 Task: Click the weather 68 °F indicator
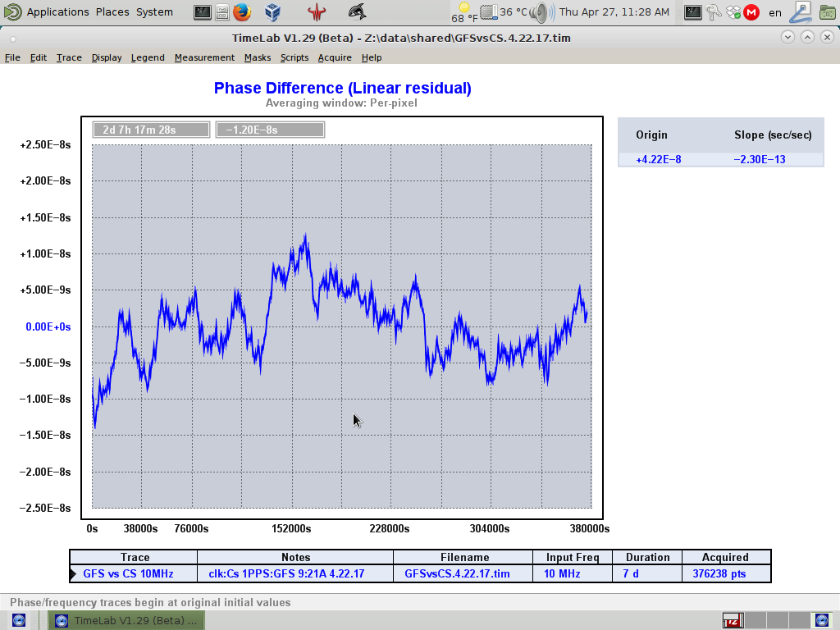click(464, 12)
